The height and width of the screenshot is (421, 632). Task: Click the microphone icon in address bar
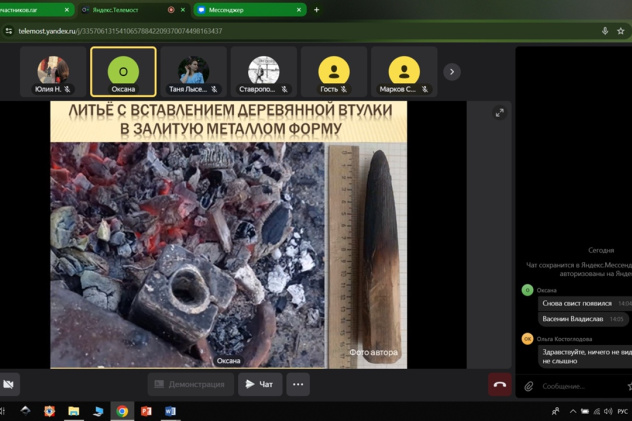(x=605, y=31)
